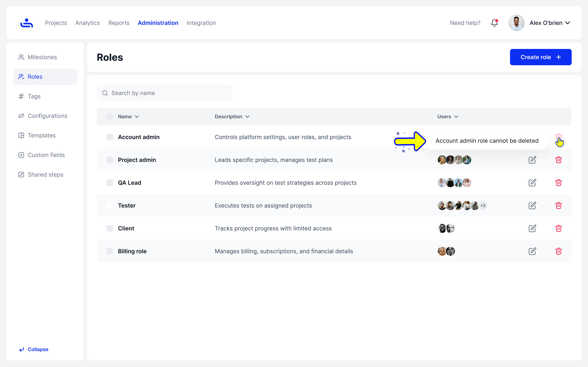Click the notification bell icon
The width and height of the screenshot is (588, 367).
pos(494,23)
